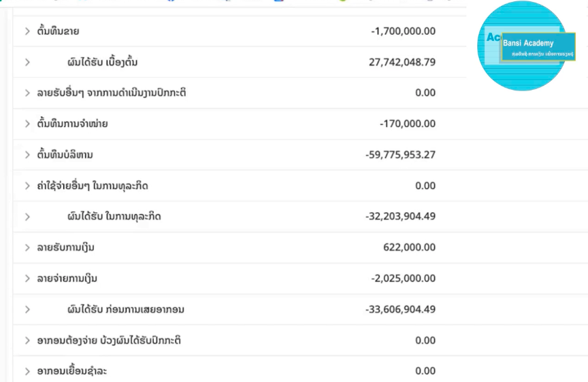Expand the ອາກອນເຍື້ອນຊຳລະ row chevron
588x382 pixels.
(x=27, y=371)
